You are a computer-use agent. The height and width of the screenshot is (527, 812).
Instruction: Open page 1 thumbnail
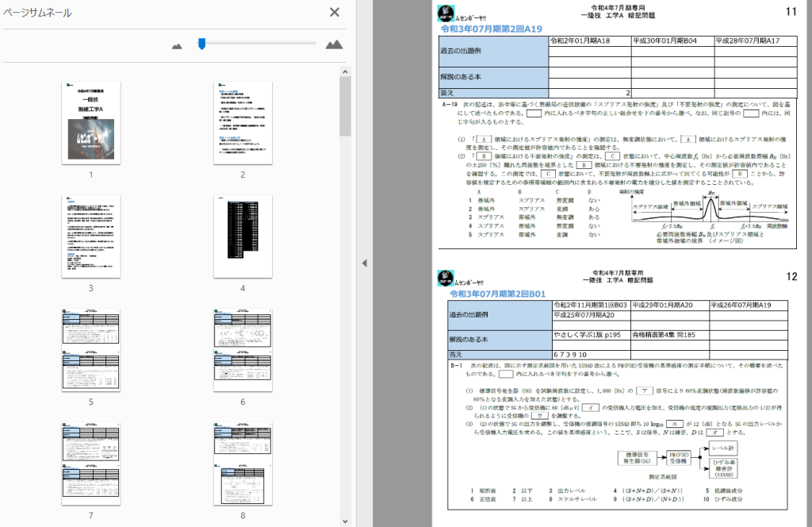tap(91, 123)
